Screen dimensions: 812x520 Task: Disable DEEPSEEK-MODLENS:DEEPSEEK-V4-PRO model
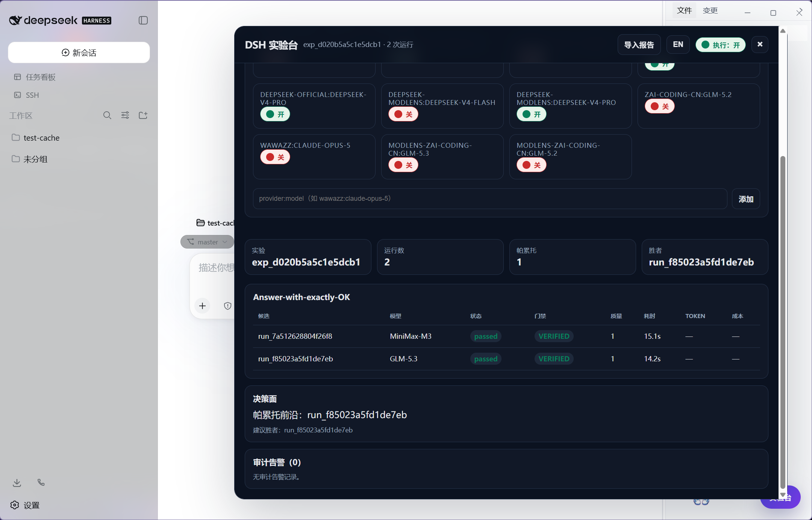coord(532,114)
